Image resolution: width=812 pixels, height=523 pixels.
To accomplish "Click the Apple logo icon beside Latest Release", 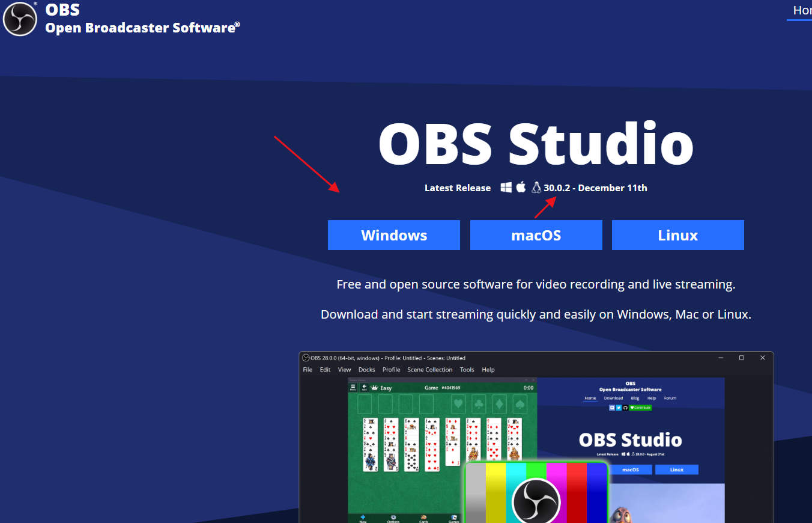I will (521, 188).
